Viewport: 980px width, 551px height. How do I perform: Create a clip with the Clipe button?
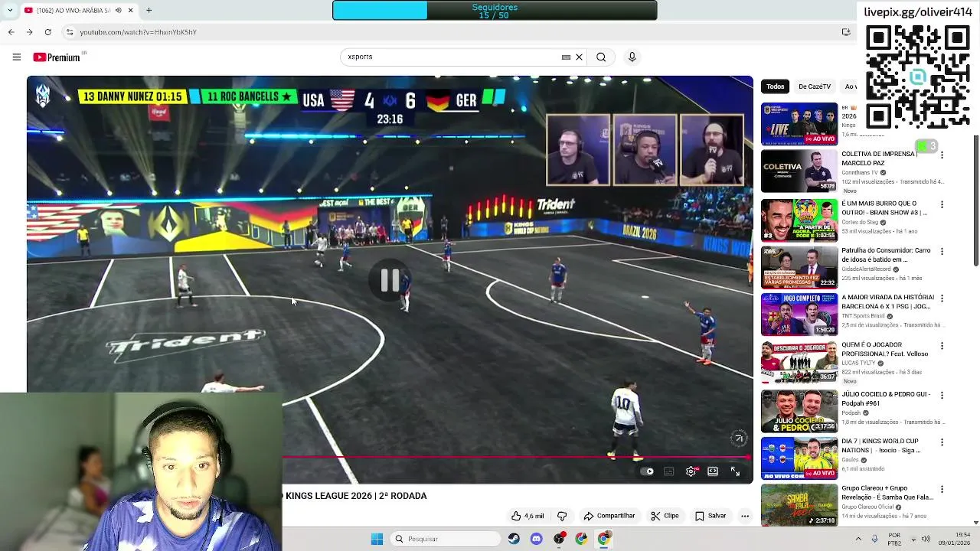(665, 516)
